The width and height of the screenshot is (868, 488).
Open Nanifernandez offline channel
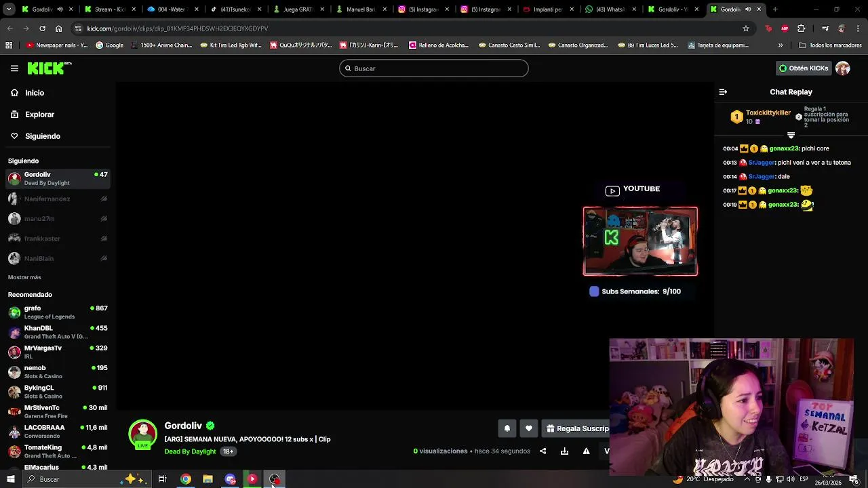click(x=58, y=199)
